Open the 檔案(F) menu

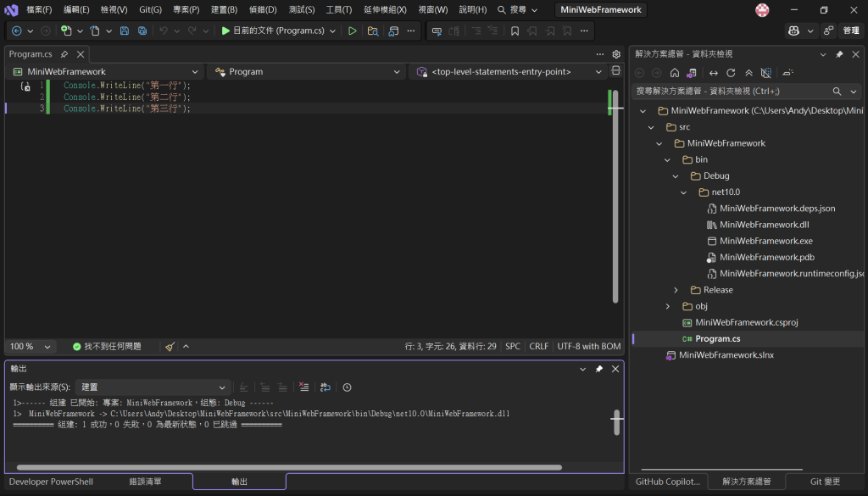click(39, 10)
